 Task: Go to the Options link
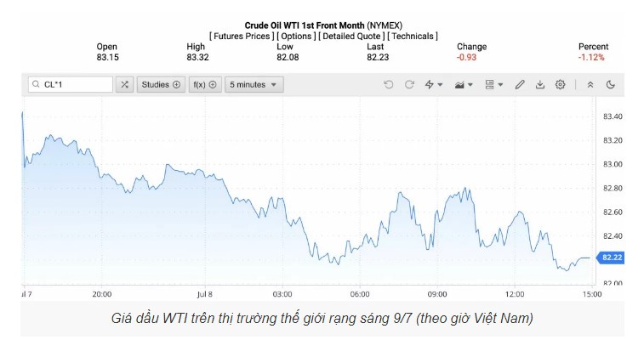tap(296, 36)
